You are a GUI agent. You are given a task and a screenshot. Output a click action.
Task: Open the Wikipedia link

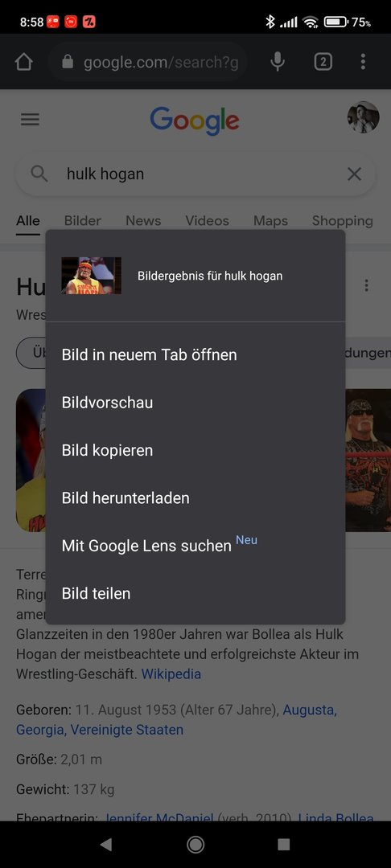(171, 674)
